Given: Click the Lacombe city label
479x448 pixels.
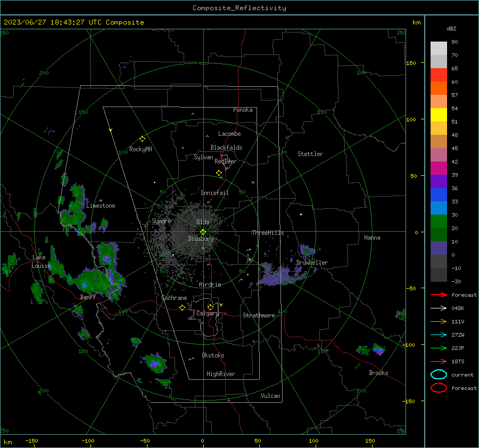Looking at the screenshot, I should point(229,134).
